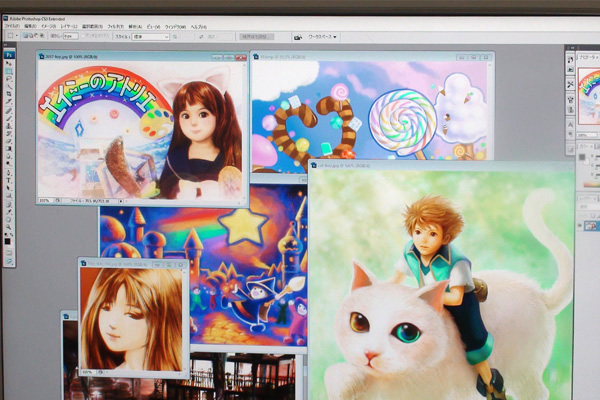Click the foreground color swatch in toolbox
This screenshot has width=600, height=400.
[7, 242]
